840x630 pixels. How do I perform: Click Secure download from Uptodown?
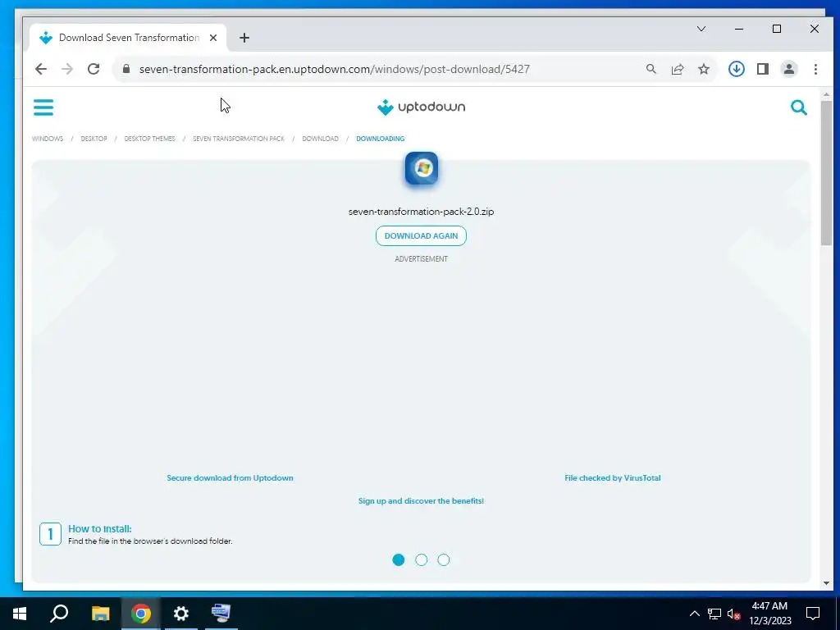(230, 478)
